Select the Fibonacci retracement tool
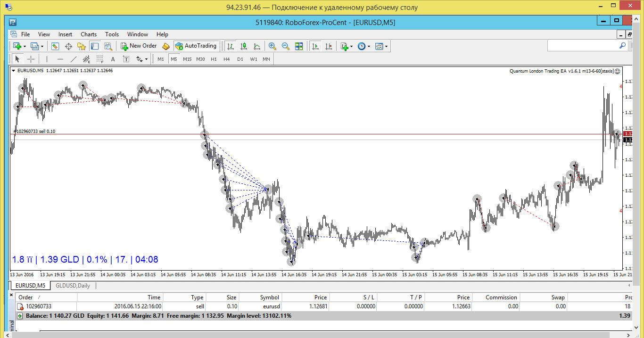This screenshot has width=644, height=338. pos(100,59)
